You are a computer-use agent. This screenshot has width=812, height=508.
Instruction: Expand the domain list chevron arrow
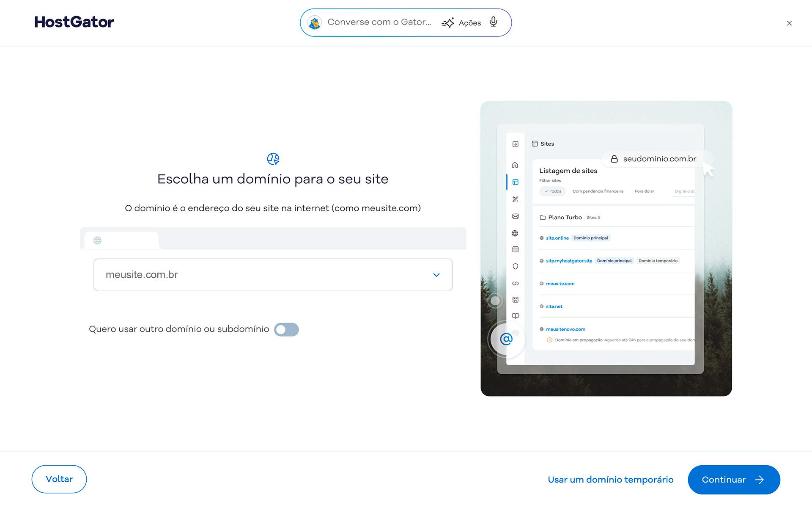pos(436,275)
